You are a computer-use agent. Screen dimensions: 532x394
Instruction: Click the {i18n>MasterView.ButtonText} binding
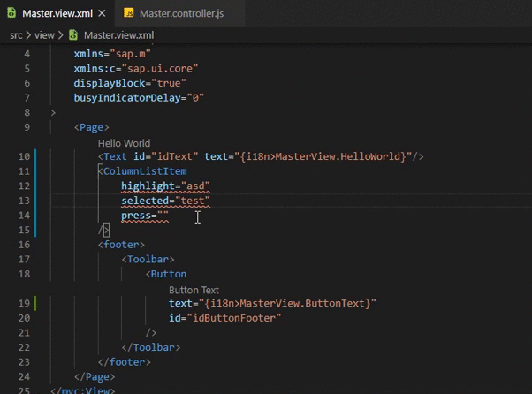tap(287, 304)
